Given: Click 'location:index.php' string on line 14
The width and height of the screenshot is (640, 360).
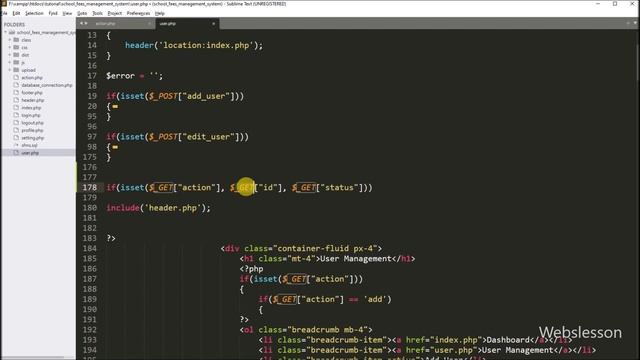Looking at the screenshot, I should (206, 45).
